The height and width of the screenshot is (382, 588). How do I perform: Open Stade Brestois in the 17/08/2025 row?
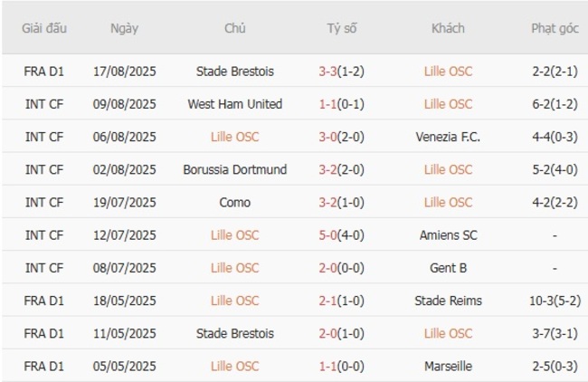point(234,72)
